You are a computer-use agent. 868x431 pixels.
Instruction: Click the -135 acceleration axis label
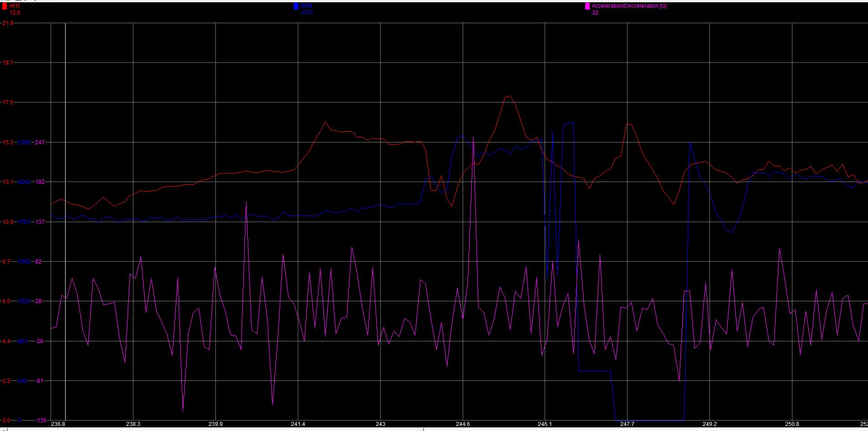41,421
